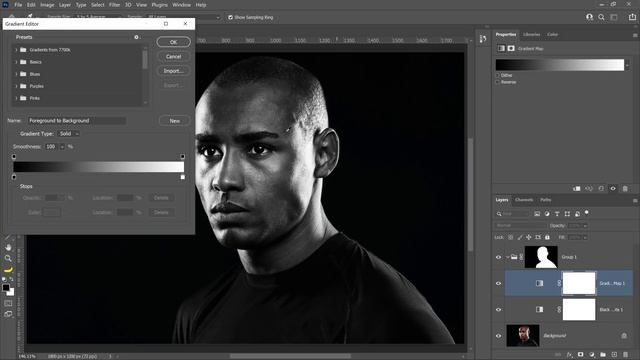Hide the Gradient Map 1 layer

(x=498, y=283)
